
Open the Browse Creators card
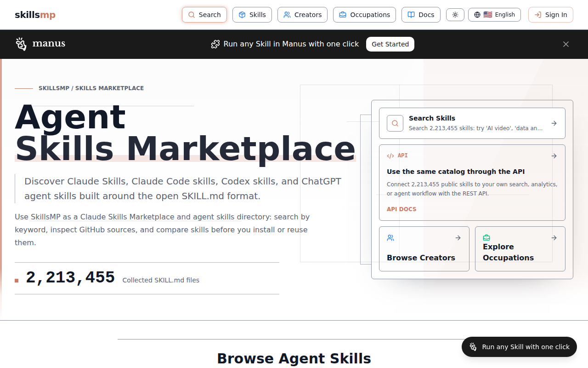pyautogui.click(x=424, y=249)
